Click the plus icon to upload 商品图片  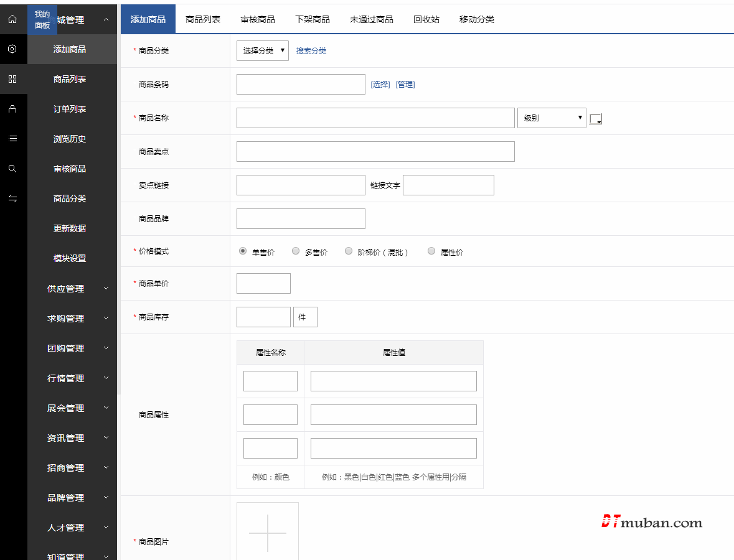(x=268, y=533)
